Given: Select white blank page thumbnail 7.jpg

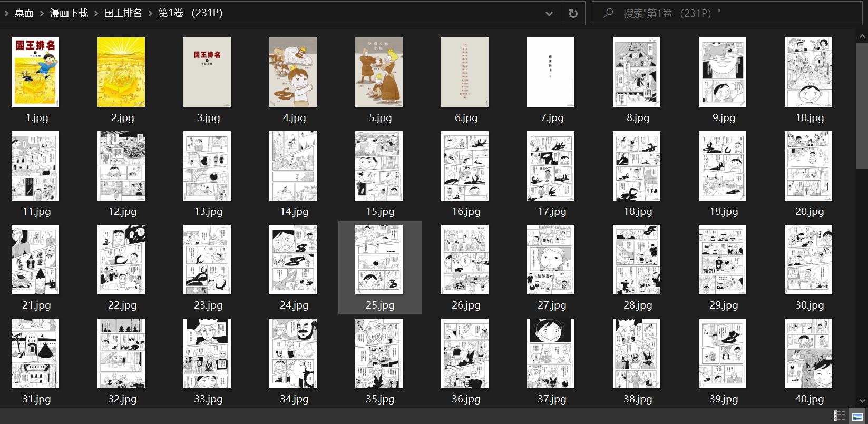Looking at the screenshot, I should click(x=551, y=72).
